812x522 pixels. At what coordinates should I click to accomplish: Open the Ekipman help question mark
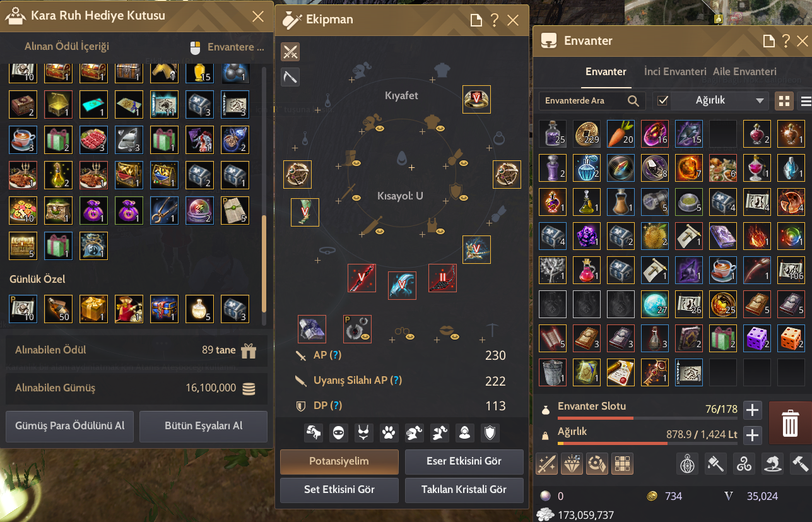coord(495,20)
